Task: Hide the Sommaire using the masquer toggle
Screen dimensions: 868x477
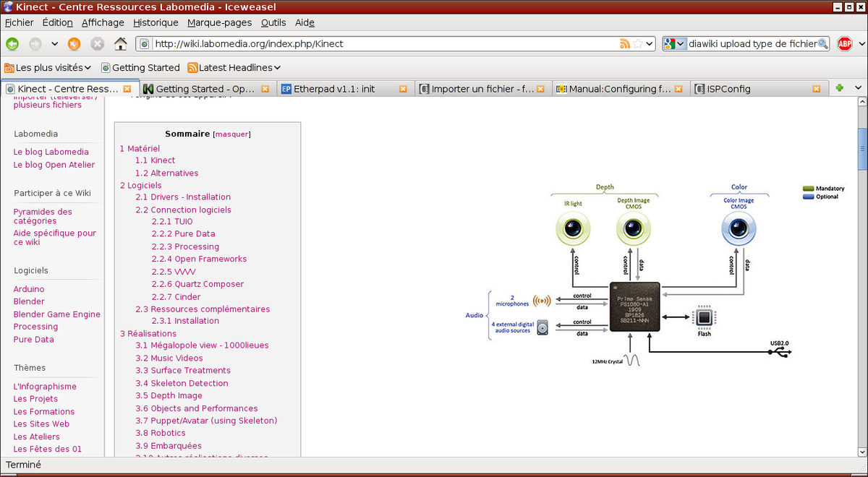Action: pyautogui.click(x=231, y=134)
